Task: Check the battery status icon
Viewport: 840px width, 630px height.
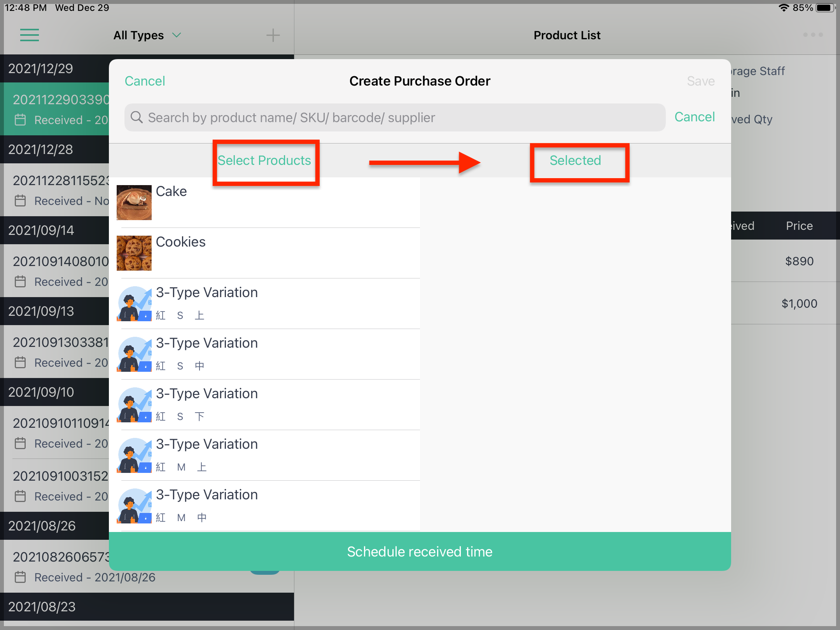Action: pyautogui.click(x=826, y=8)
